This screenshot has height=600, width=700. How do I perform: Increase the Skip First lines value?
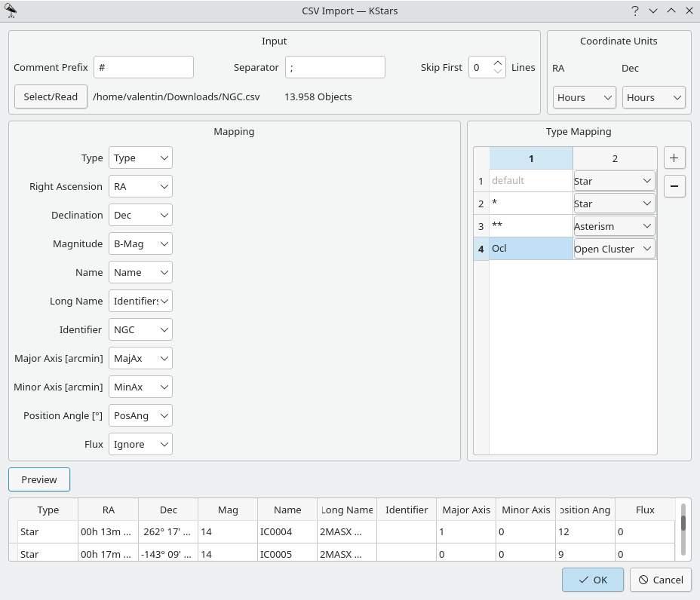tap(498, 63)
